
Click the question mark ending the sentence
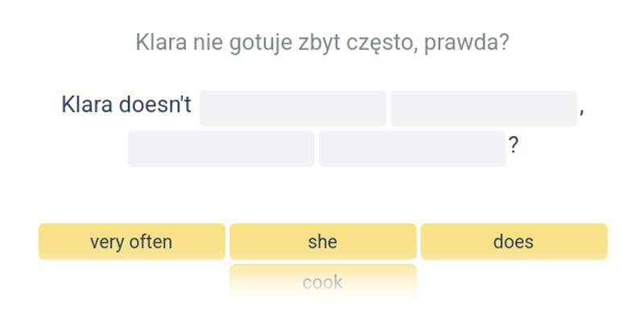coord(513,146)
